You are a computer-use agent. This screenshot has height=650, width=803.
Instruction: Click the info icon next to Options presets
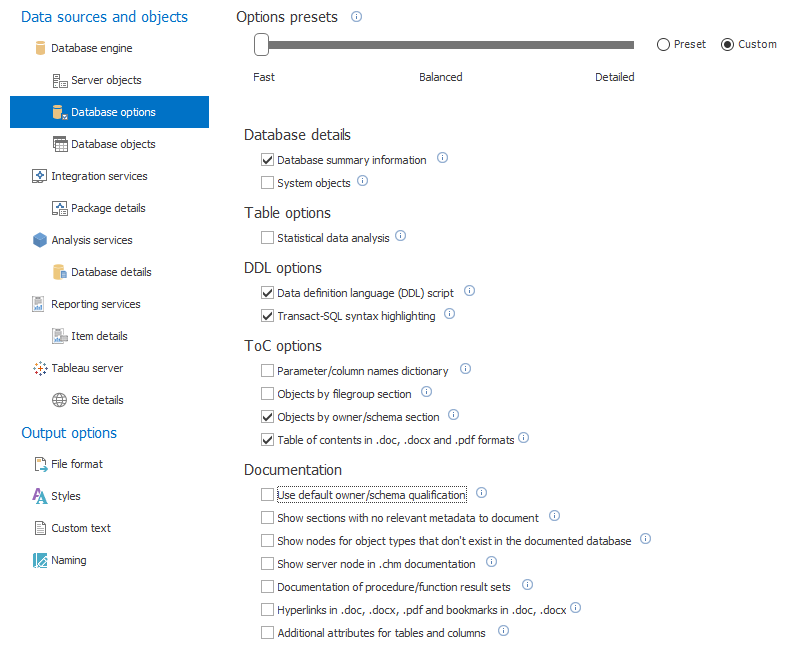356,17
